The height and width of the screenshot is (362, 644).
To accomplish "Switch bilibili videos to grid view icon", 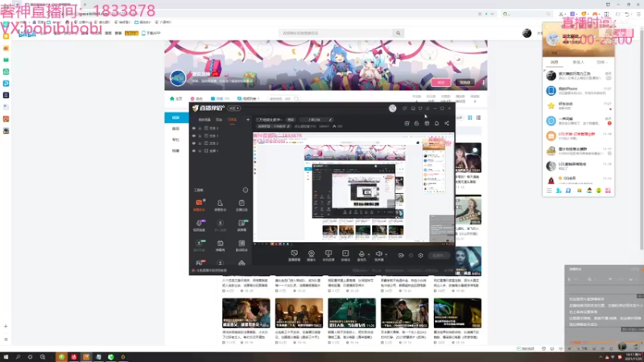I will click(x=470, y=117).
